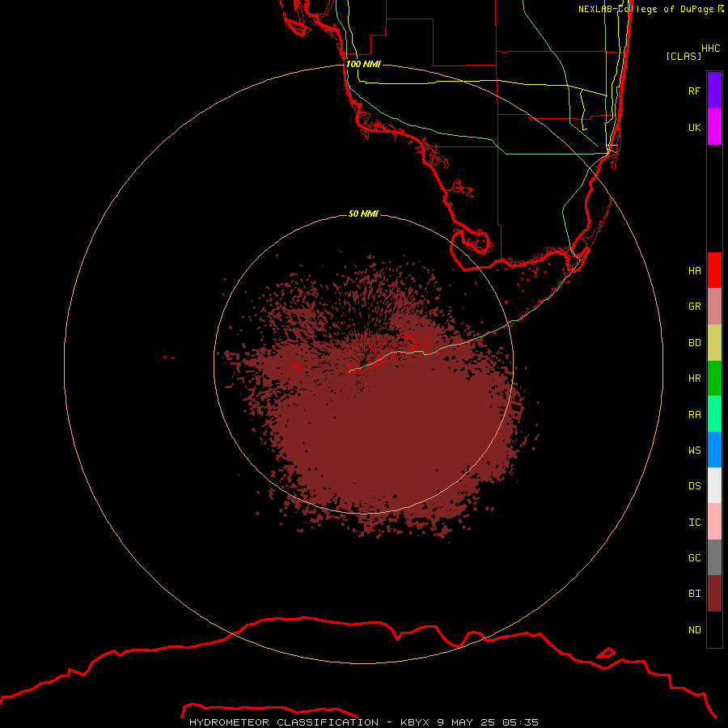Select the WS blue legend swatch

[714, 450]
